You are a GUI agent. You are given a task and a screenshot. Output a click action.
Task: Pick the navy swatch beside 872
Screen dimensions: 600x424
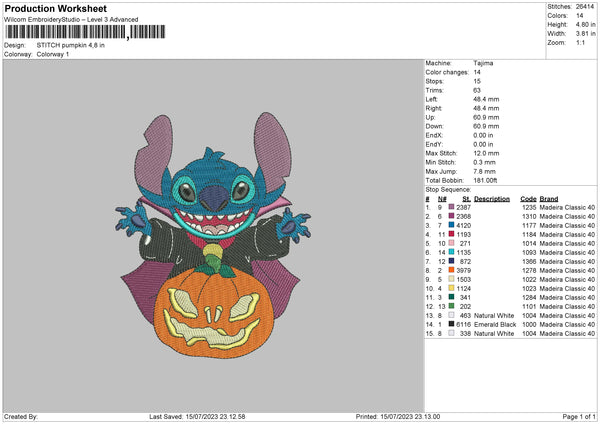coord(451,261)
